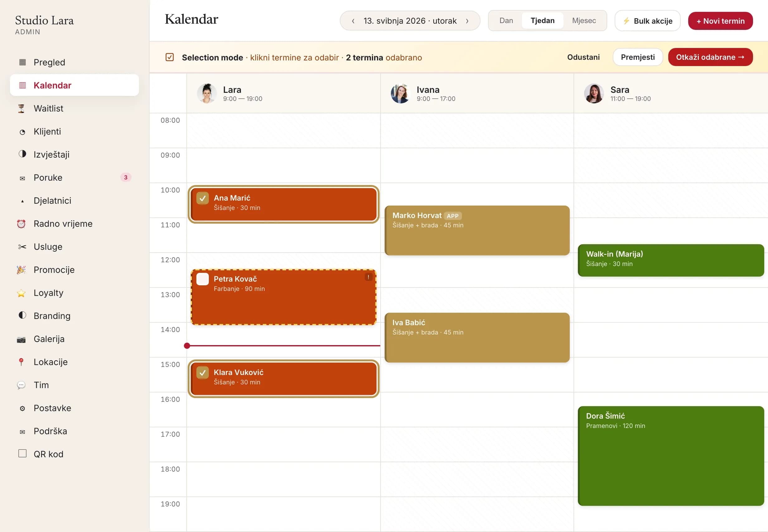The image size is (768, 532).
Task: Click the warning badge on Petra Kovač appointment
Action: pos(368,277)
